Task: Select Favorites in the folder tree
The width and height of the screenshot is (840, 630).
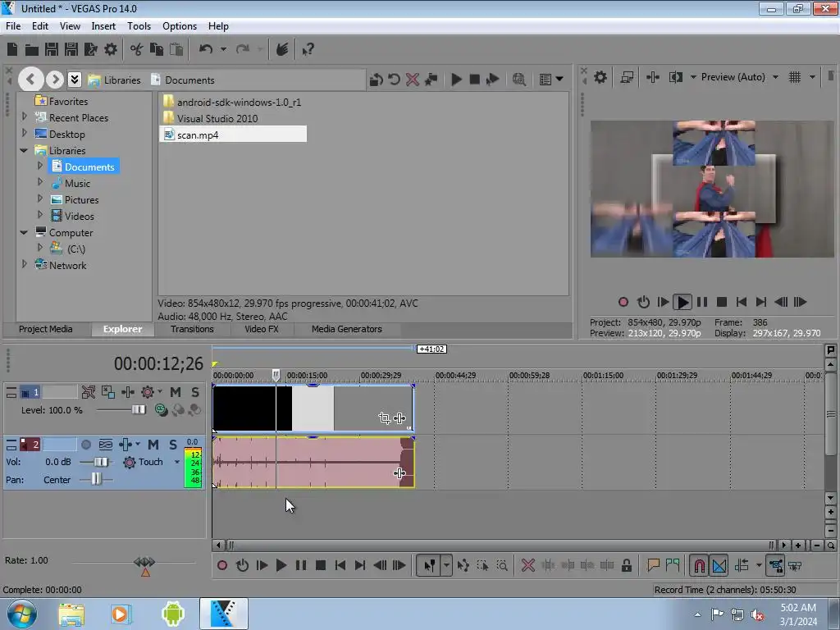Action: pyautogui.click(x=68, y=101)
